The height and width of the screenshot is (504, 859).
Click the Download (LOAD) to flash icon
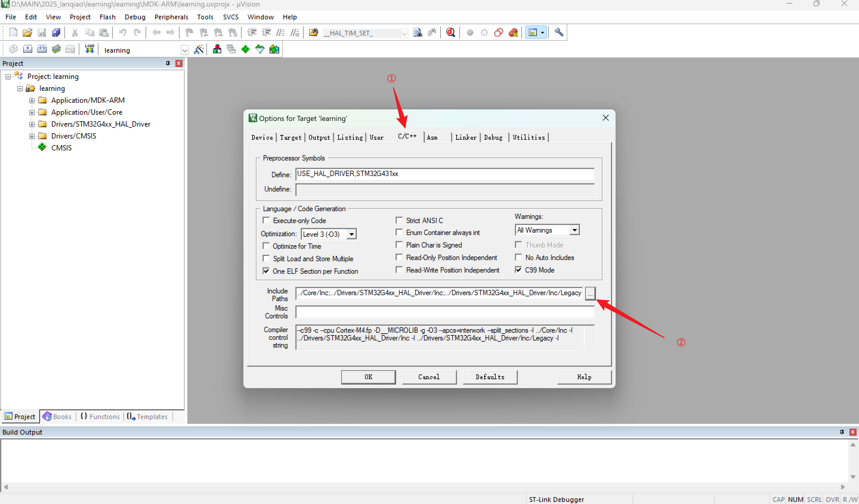[89, 49]
